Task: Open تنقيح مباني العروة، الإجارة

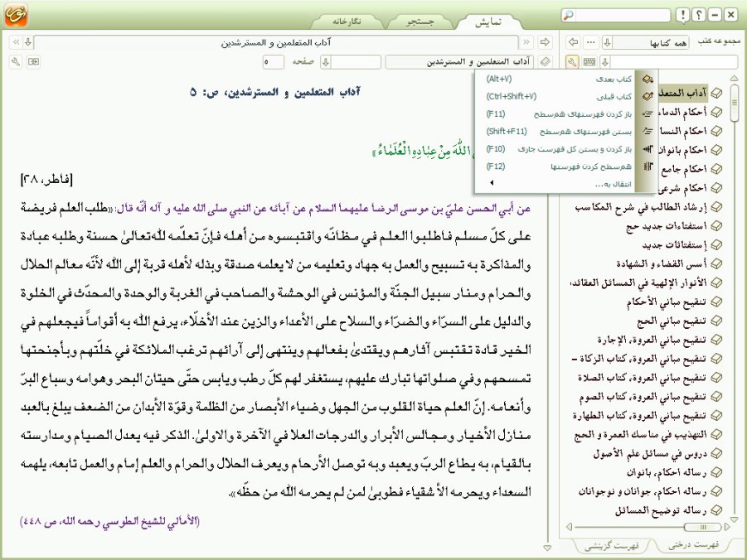Action: point(652,340)
